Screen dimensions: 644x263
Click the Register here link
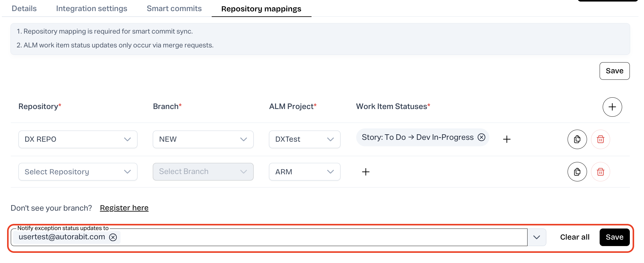(x=124, y=208)
